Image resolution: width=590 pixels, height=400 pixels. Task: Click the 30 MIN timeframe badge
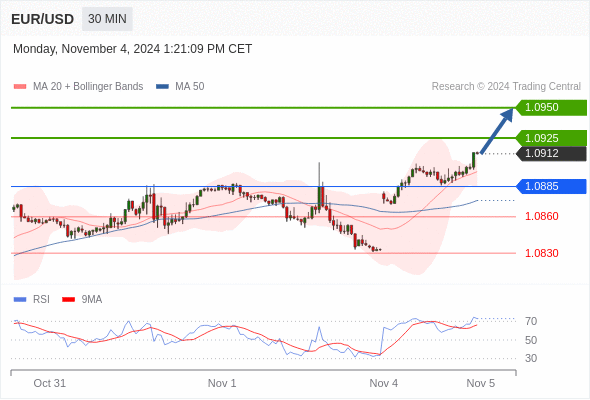[107, 19]
